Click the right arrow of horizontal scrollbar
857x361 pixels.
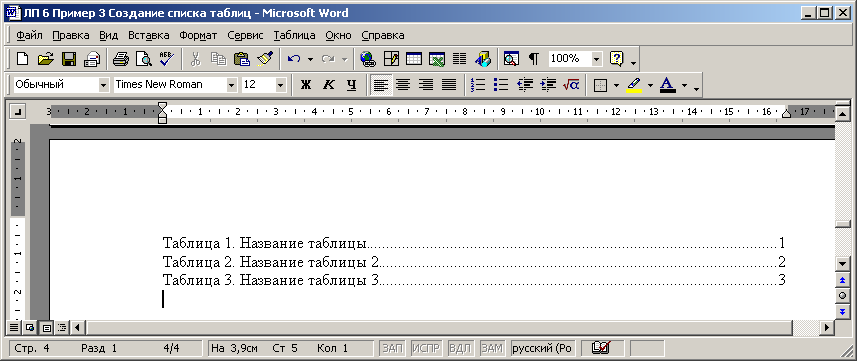pos(827,328)
